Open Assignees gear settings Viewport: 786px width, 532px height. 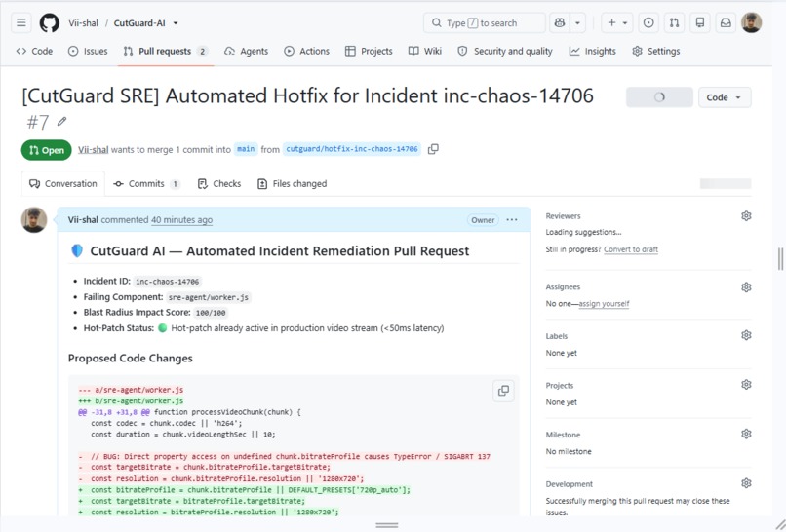(x=746, y=287)
